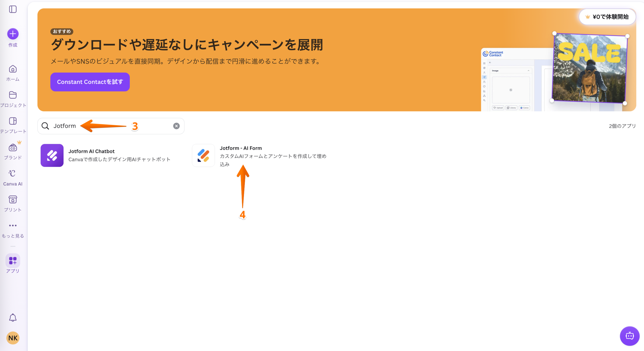The image size is (644, 351).
Task: Open the プリント icon in sidebar
Action: point(13,200)
